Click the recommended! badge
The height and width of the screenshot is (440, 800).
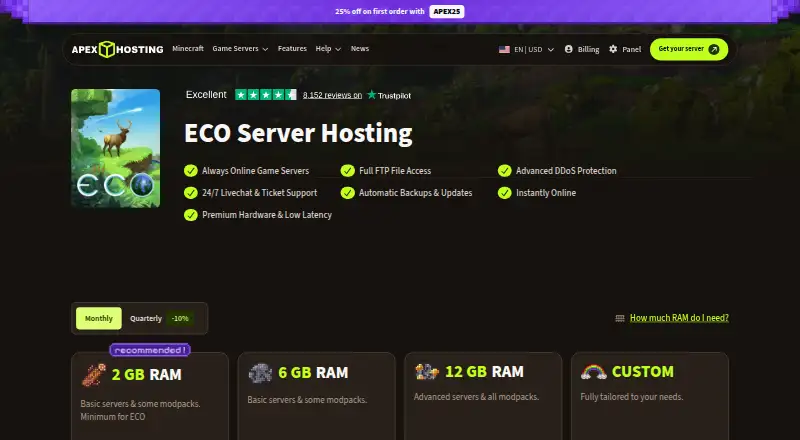150,350
